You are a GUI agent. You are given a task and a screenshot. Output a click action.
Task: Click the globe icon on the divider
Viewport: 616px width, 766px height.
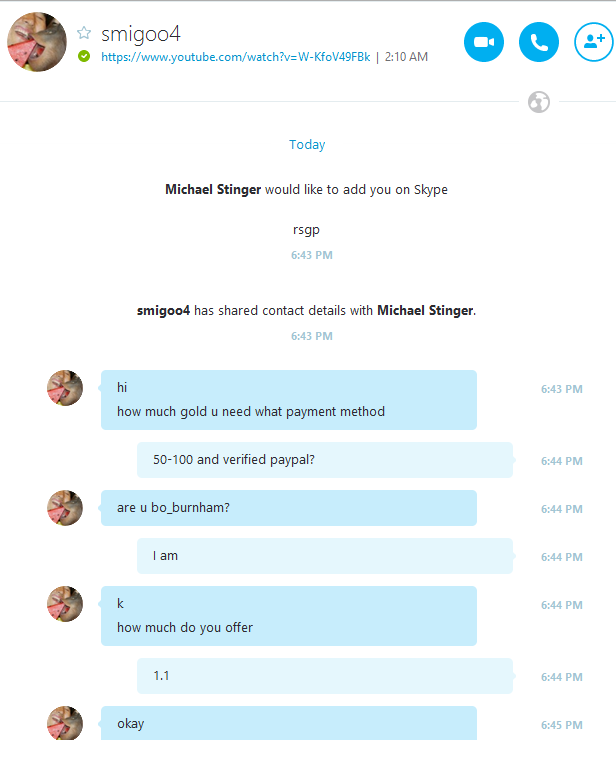(x=539, y=102)
